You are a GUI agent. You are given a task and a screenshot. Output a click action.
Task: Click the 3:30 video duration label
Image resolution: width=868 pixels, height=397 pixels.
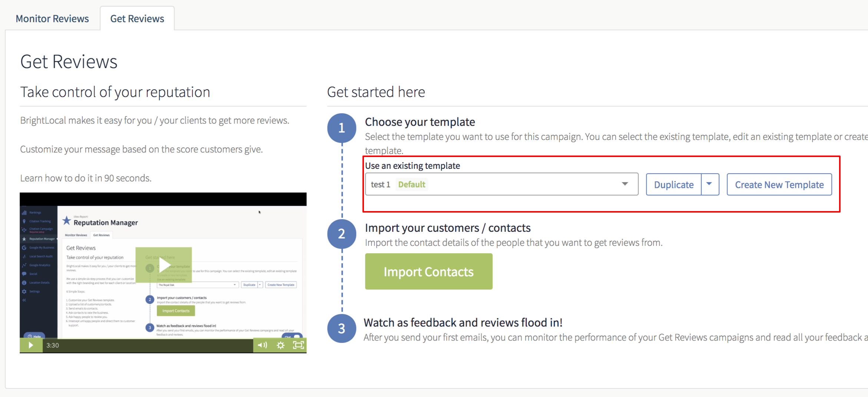(x=53, y=345)
